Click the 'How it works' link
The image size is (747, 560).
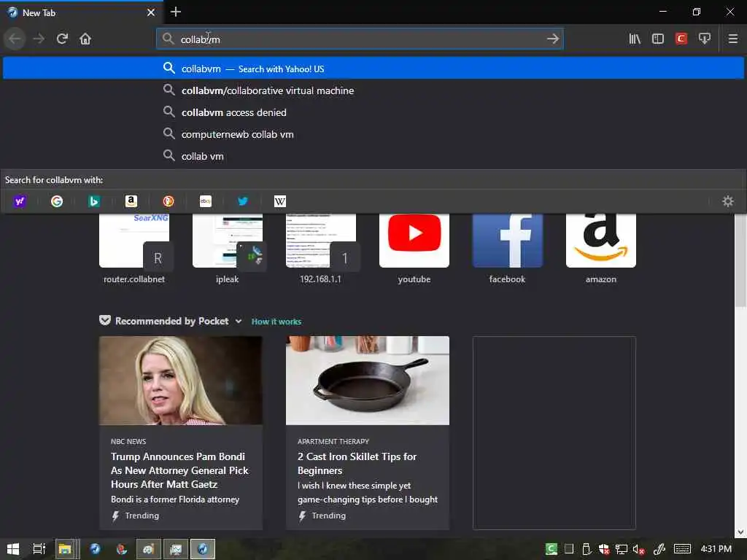click(x=276, y=322)
